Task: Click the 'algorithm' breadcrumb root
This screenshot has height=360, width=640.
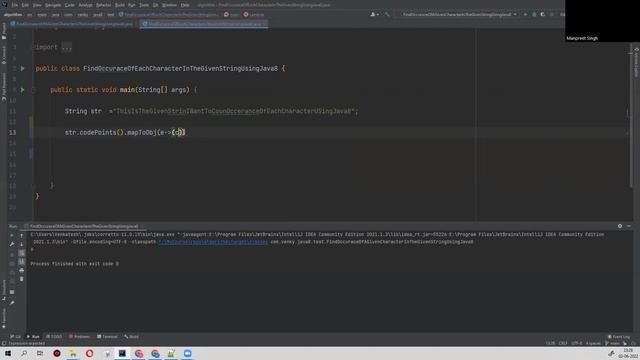Action: [x=13, y=15]
